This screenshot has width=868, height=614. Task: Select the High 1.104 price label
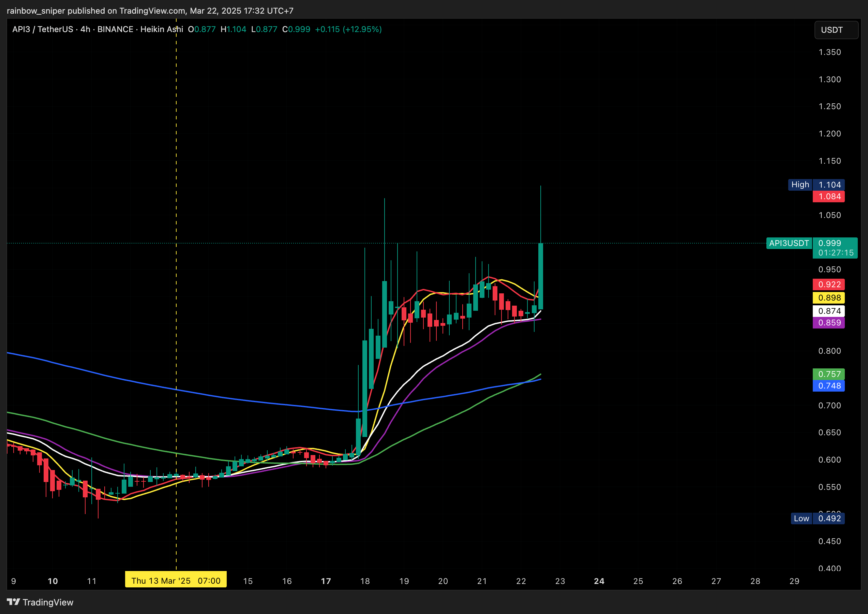816,185
